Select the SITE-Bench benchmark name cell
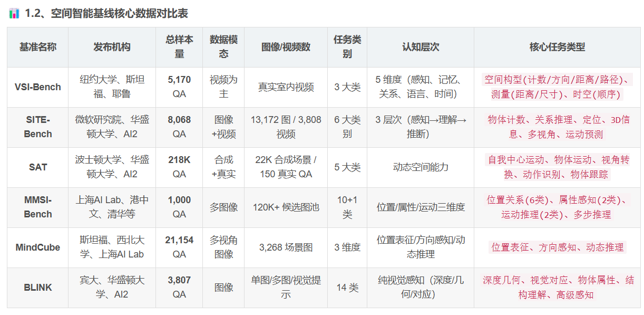644x315 pixels. click(38, 127)
